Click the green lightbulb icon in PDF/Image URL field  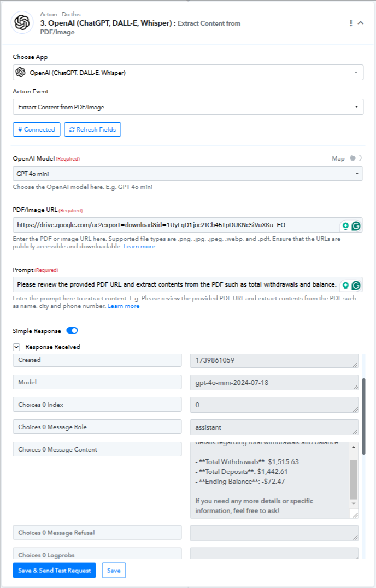point(345,225)
